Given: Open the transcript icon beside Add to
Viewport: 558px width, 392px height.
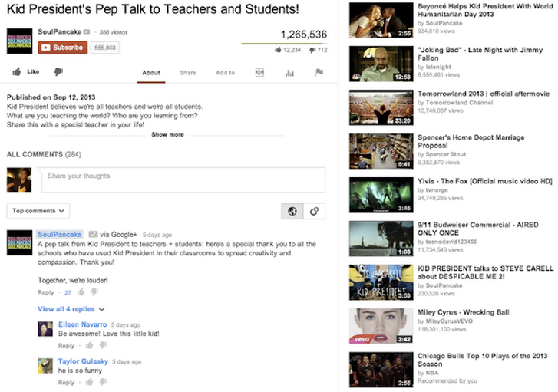Looking at the screenshot, I should pos(259,73).
